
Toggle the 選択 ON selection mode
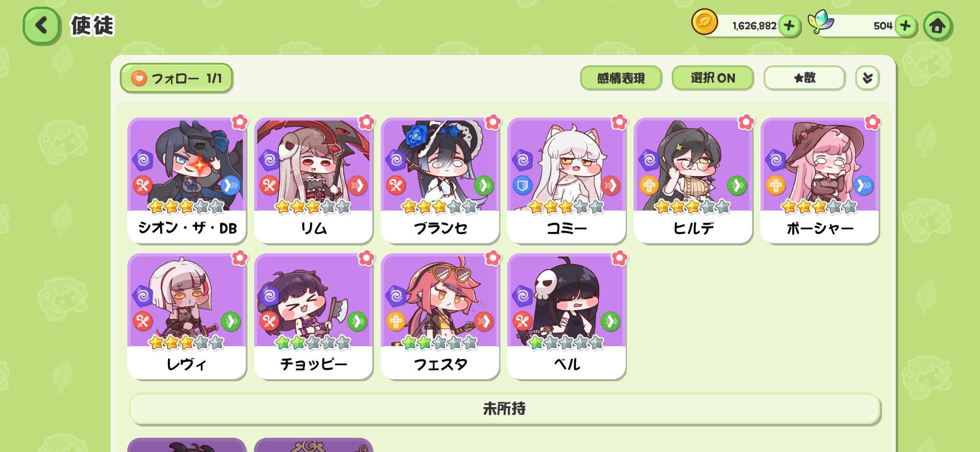tap(712, 78)
